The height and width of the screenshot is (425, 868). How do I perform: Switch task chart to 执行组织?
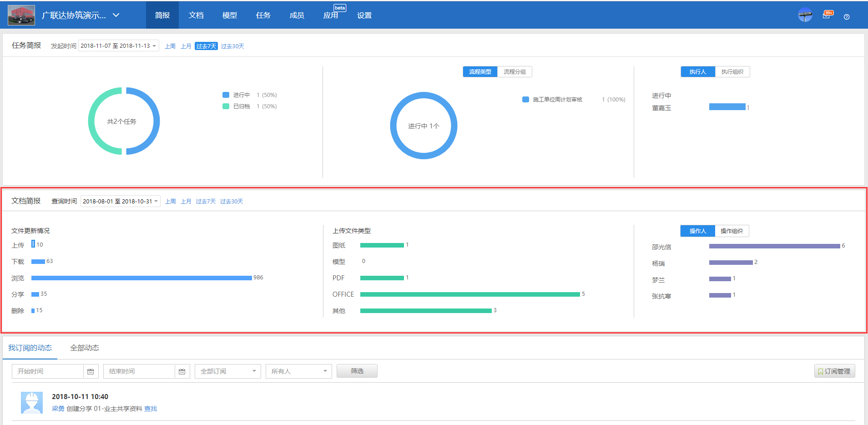click(732, 72)
